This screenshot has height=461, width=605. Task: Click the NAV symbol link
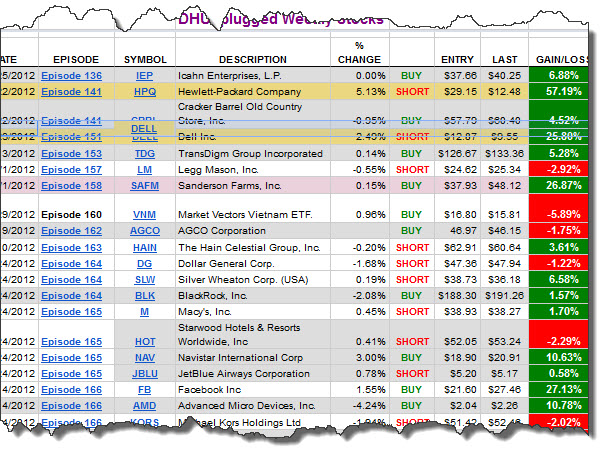[145, 358]
